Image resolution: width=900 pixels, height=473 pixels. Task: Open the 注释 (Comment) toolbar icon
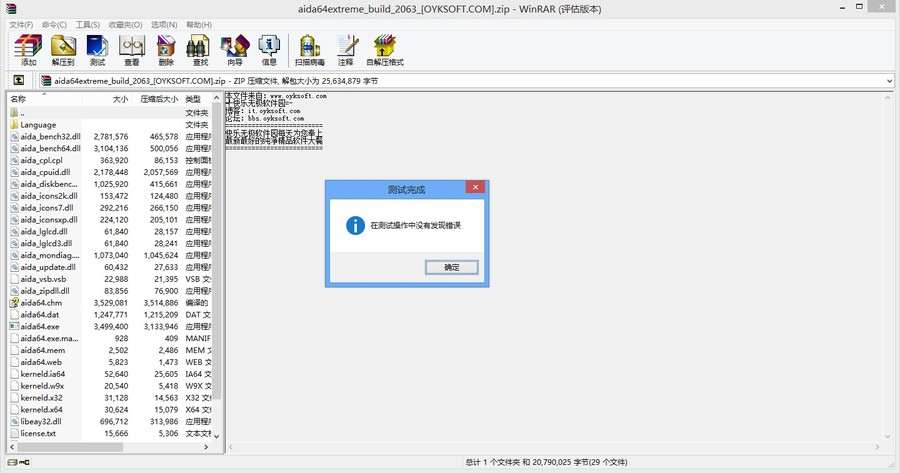346,49
